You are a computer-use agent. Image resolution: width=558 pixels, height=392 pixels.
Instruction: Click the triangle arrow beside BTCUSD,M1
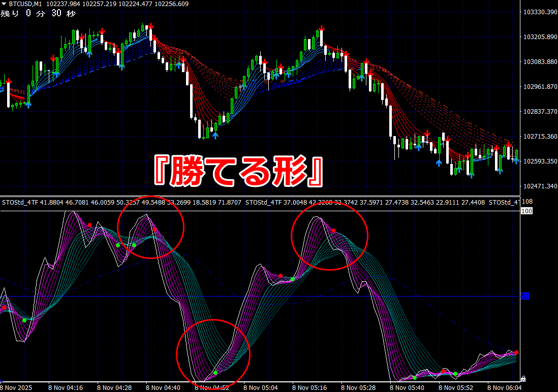[4, 4]
